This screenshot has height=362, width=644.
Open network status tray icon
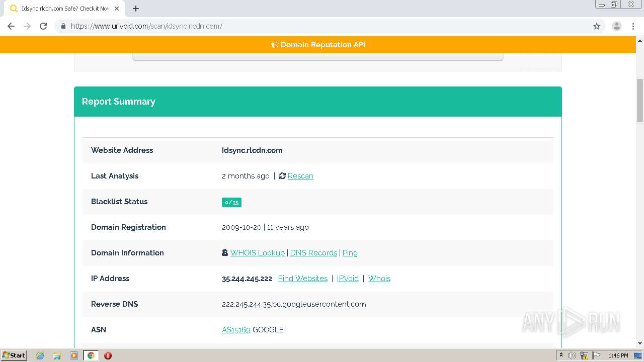pos(584,355)
